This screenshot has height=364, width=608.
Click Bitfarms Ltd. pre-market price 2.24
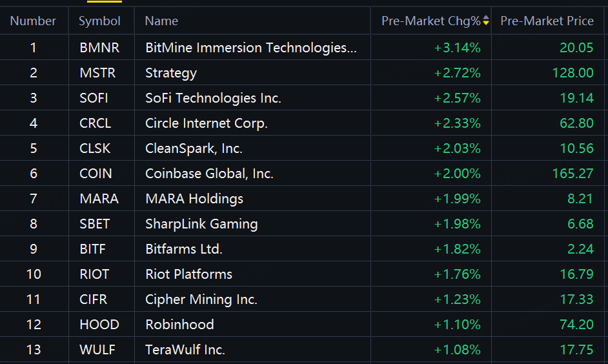pos(580,249)
